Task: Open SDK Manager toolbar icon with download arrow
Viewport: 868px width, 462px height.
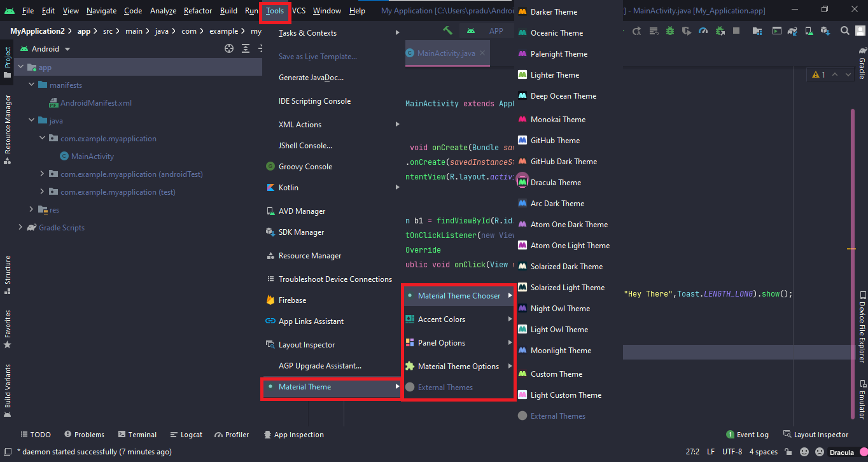Action: (x=825, y=31)
